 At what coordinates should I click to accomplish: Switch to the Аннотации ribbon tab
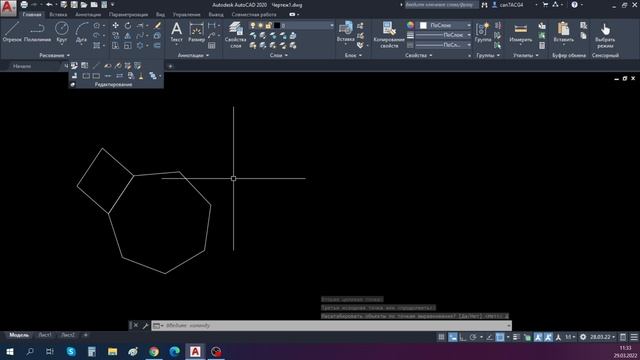coord(88,14)
